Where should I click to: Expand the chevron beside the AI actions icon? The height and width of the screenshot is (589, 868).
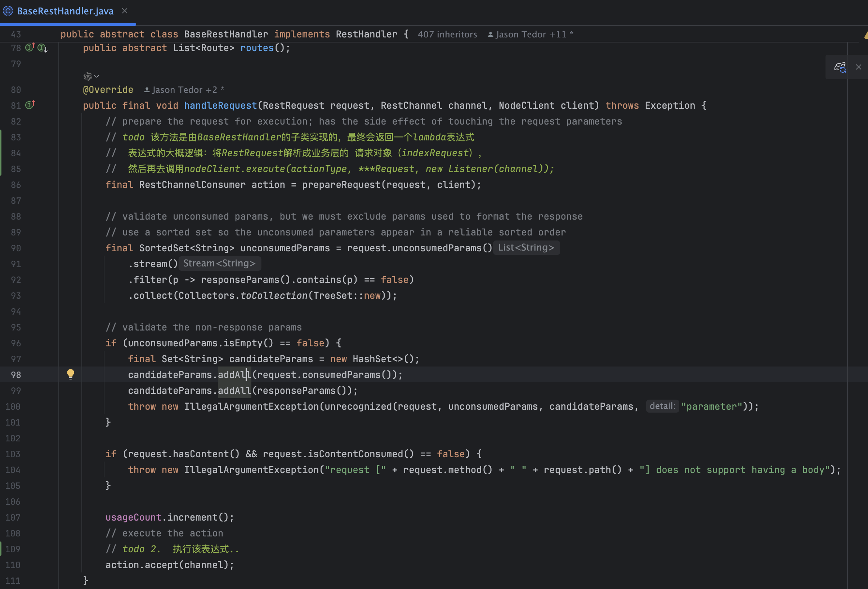coord(97,76)
